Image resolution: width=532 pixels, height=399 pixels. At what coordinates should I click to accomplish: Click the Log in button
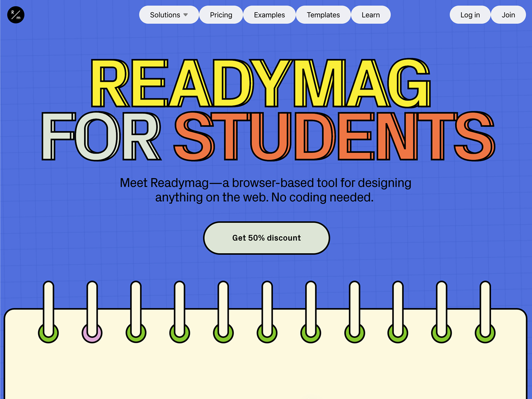(x=470, y=15)
